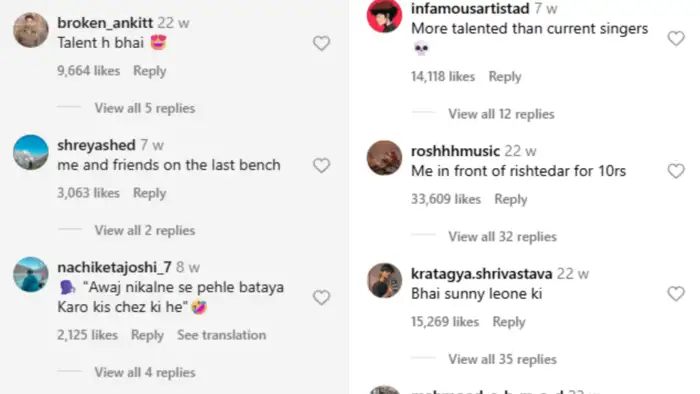Open the shreyashed username link
700x394 pixels.
(96, 145)
